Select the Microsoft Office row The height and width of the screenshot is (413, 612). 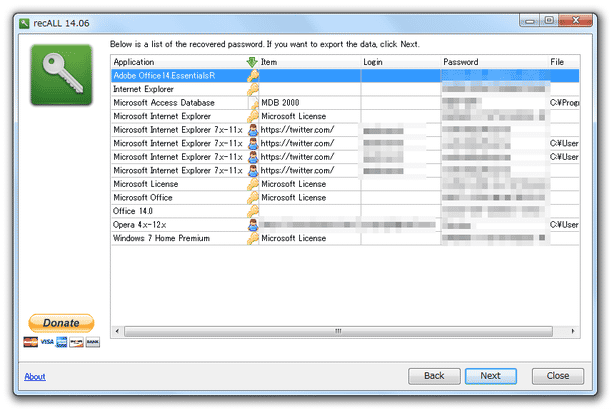tap(345, 198)
